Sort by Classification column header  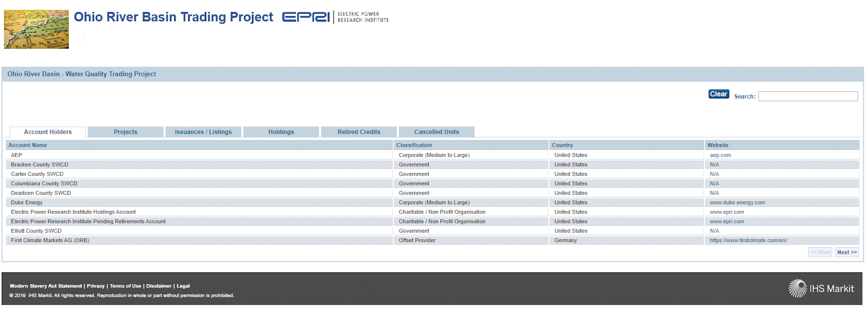coord(414,145)
